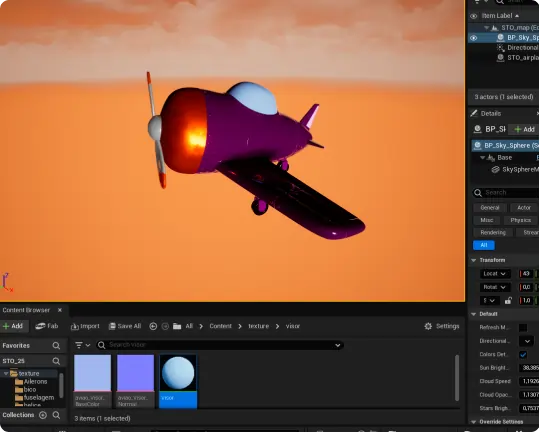This screenshot has width=540, height=432.
Task: Click the SkySphereMesh component icon
Action: (495, 169)
